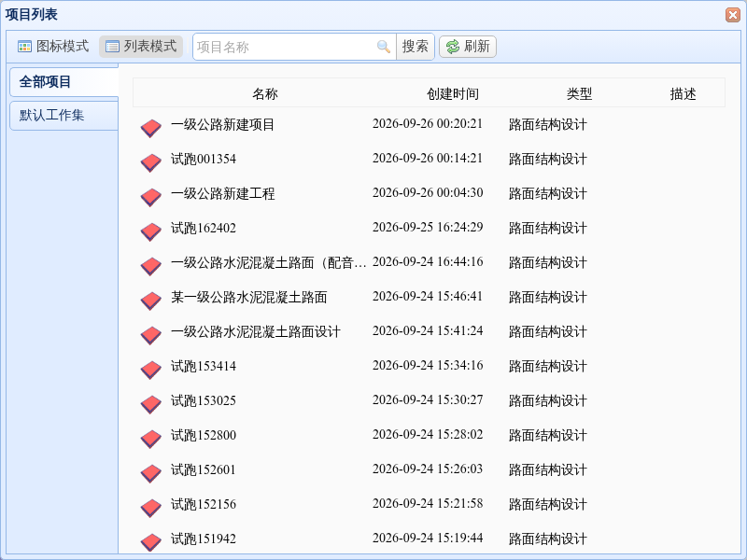Click 路面结构设计 type in 一级公路新建项目 row
Screen dimensions: 747x560
pos(548,125)
